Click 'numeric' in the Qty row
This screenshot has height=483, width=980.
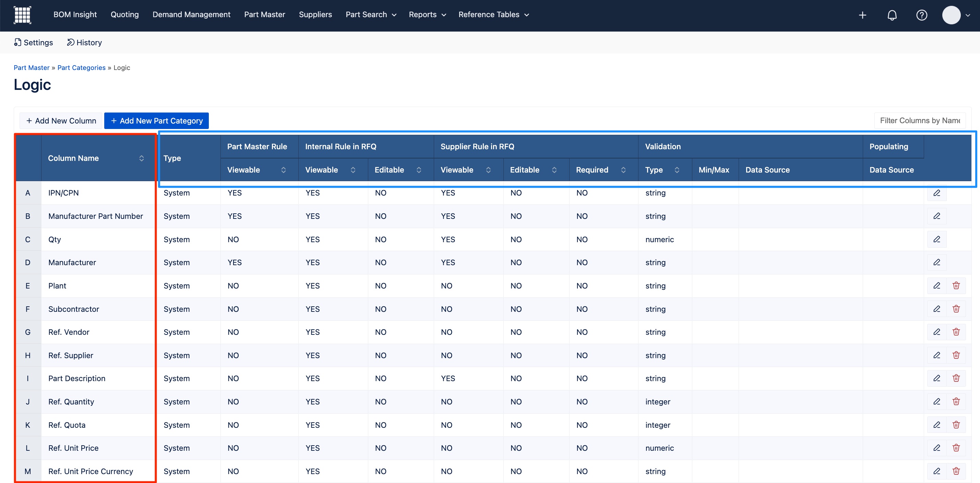coord(659,239)
